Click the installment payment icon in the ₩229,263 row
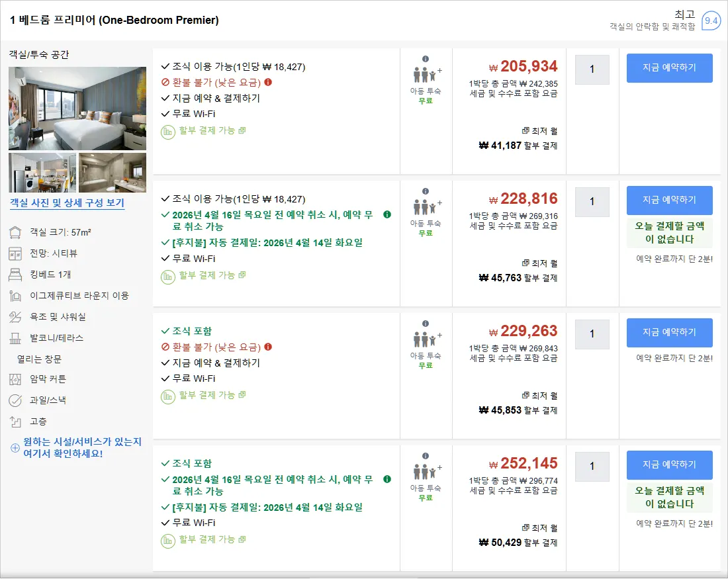Screen dimensions: 728x579 pyautogui.click(x=167, y=396)
